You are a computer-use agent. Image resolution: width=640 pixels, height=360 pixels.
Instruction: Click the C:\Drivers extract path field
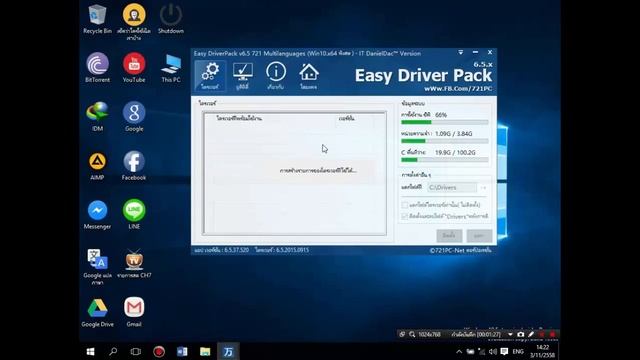[452, 187]
